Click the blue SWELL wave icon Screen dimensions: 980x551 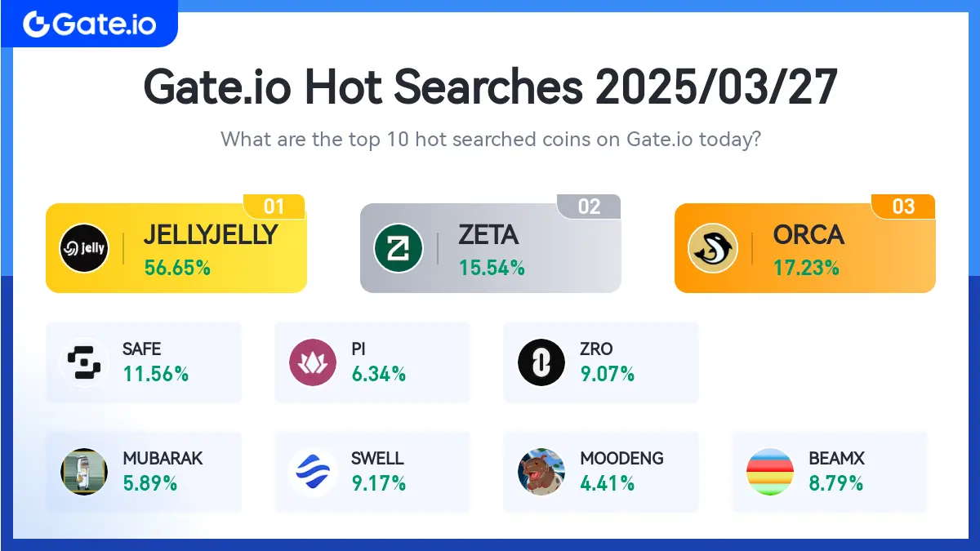tap(313, 472)
